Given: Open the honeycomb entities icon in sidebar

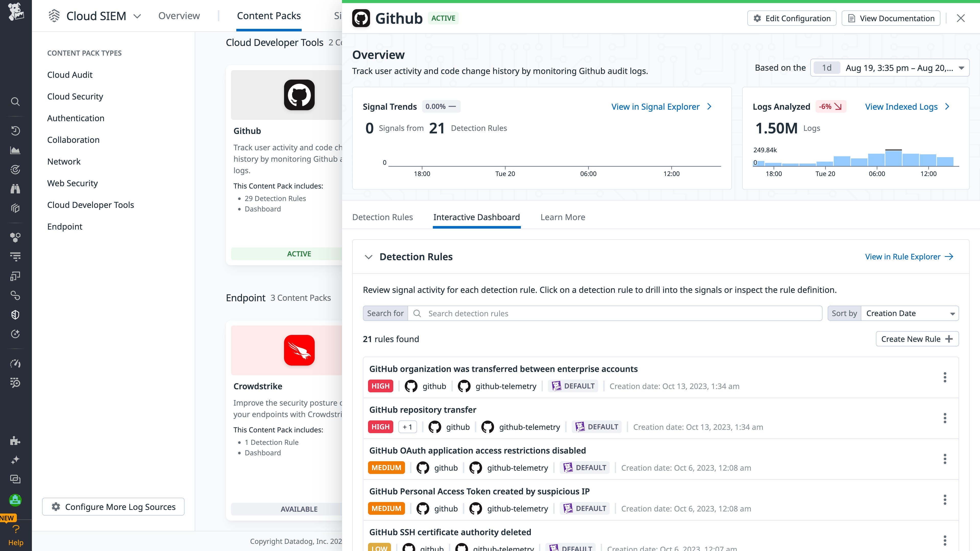Looking at the screenshot, I should click(x=15, y=237).
